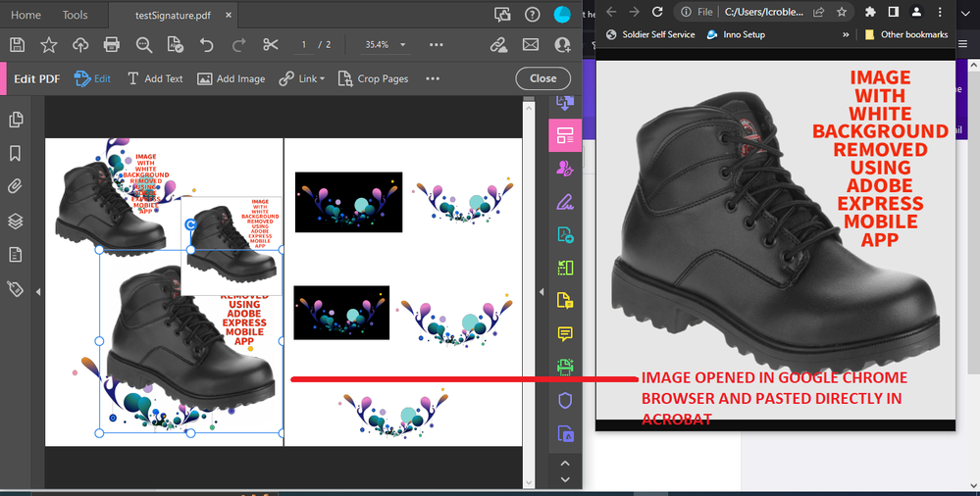Image resolution: width=980 pixels, height=496 pixels.
Task: Open the Fill & Sign pen icon
Action: [x=565, y=202]
